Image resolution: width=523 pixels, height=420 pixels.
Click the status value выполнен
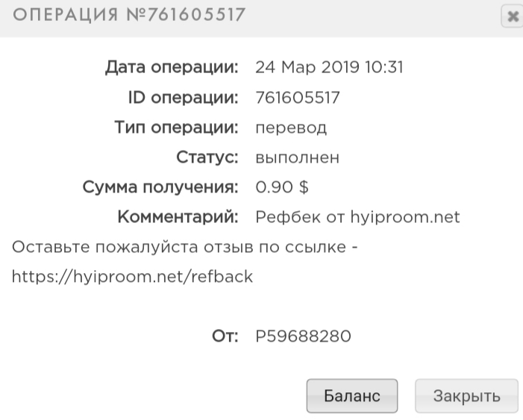point(298,158)
